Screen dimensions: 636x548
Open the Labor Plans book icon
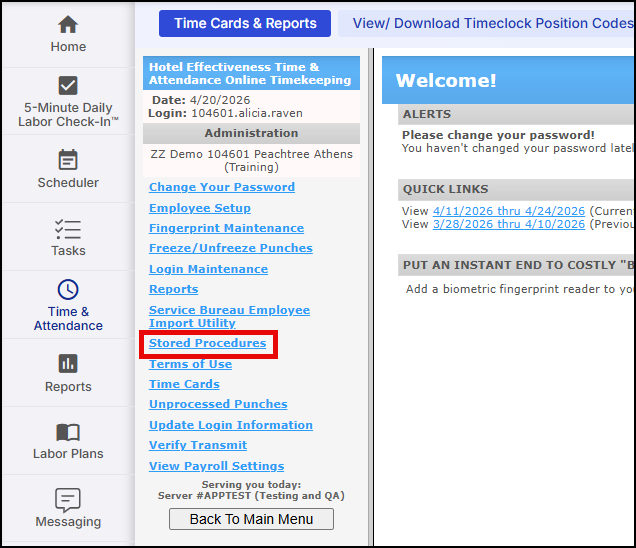click(68, 432)
